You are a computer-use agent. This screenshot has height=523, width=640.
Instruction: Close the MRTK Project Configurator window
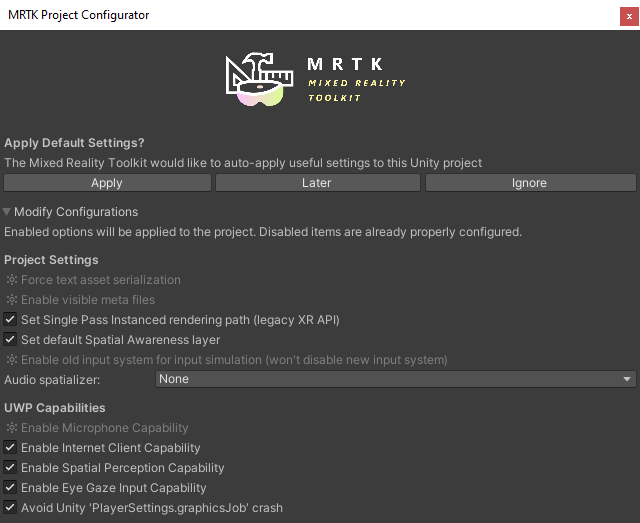626,15
